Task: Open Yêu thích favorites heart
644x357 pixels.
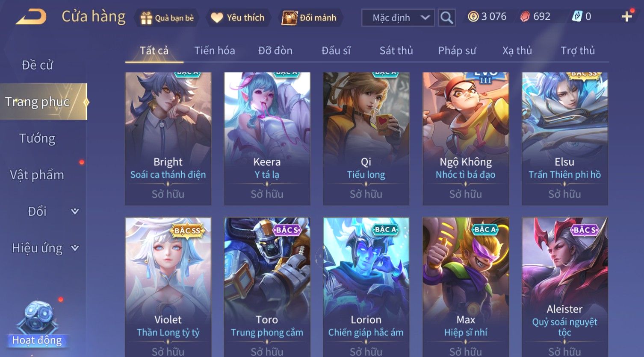Action: 217,18
